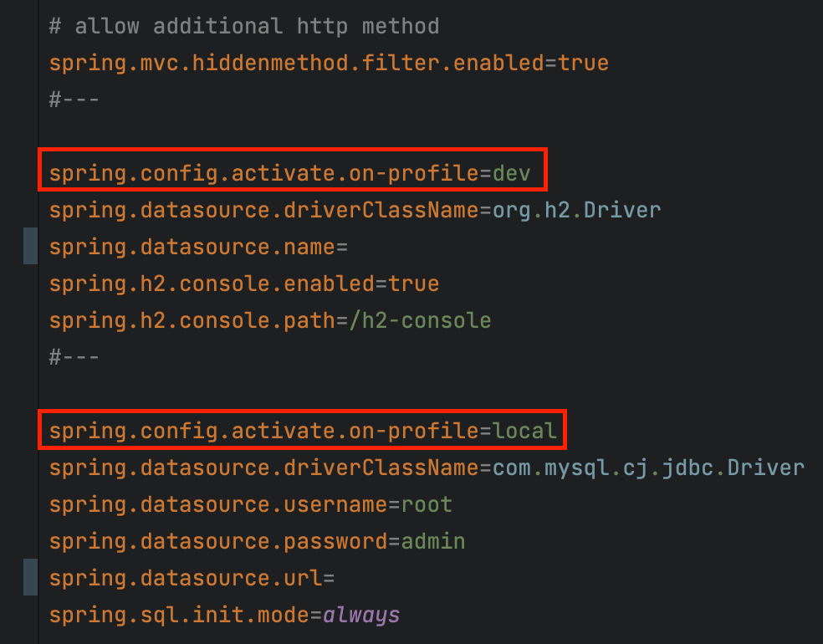The width and height of the screenshot is (823, 644).
Task: Click the gutter change marker beside spring.datasource.name
Action: point(30,246)
